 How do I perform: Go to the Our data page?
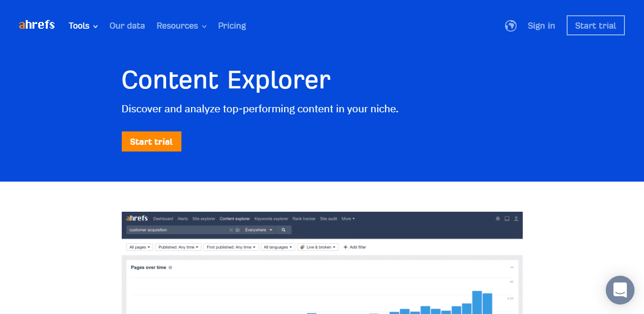pyautogui.click(x=127, y=26)
